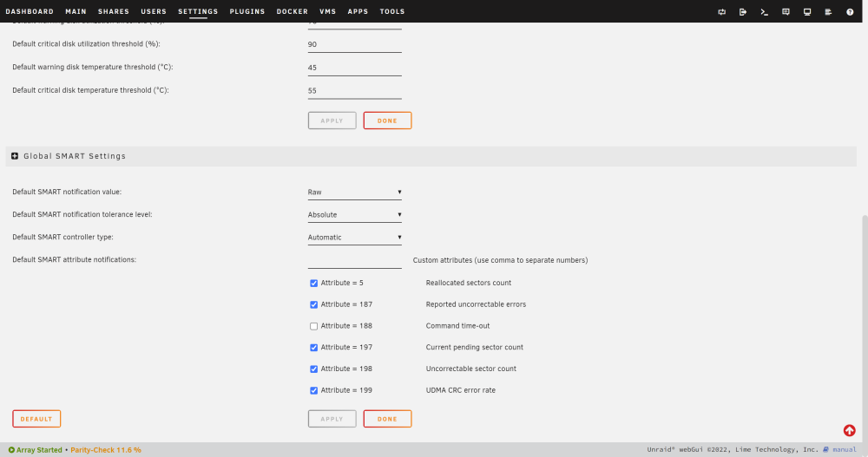This screenshot has width=868, height=457.
Task: Open the manual link in footer
Action: click(x=845, y=450)
